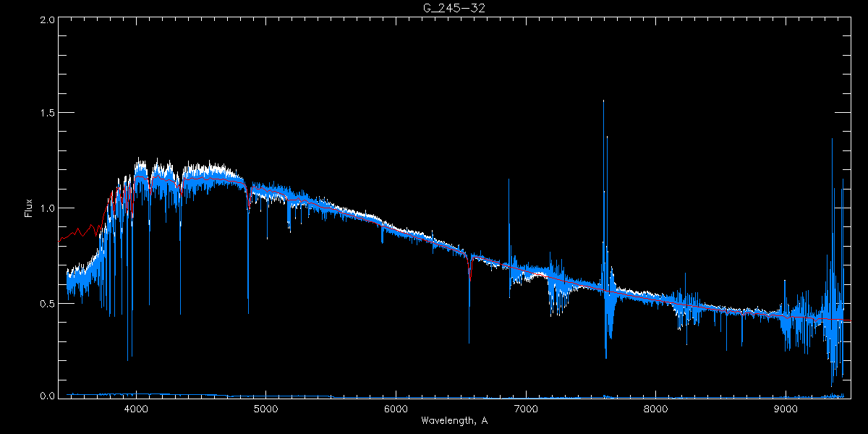Click the 1.5 flux tick label
868x434 pixels.
click(48, 114)
